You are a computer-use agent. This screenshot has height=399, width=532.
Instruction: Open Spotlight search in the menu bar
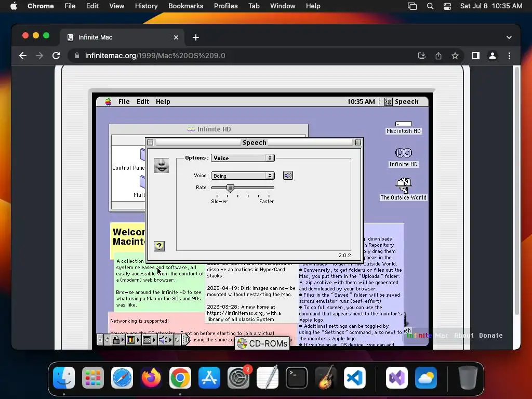pyautogui.click(x=430, y=6)
